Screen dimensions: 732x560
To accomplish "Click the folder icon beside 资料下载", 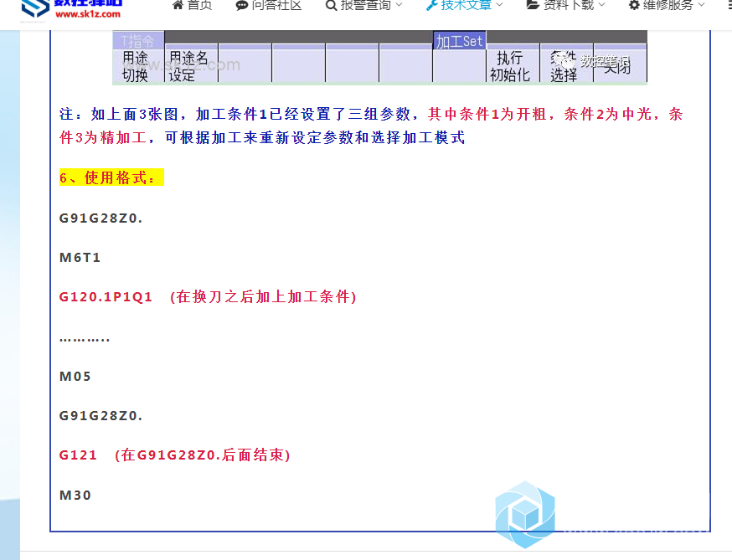I will point(532,5).
